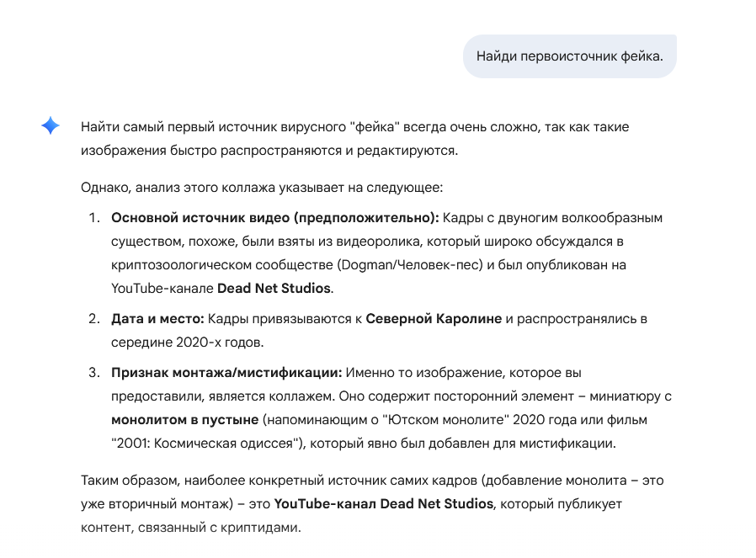Click the bold heading "Основной источник видео (предположительно):"
This screenshot has width=756, height=558.
[275, 217]
